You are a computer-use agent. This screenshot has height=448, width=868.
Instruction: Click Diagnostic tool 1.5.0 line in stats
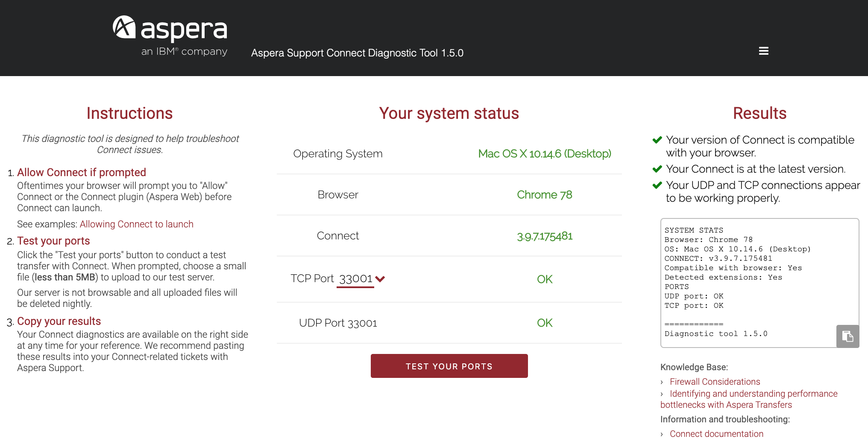[x=716, y=333]
